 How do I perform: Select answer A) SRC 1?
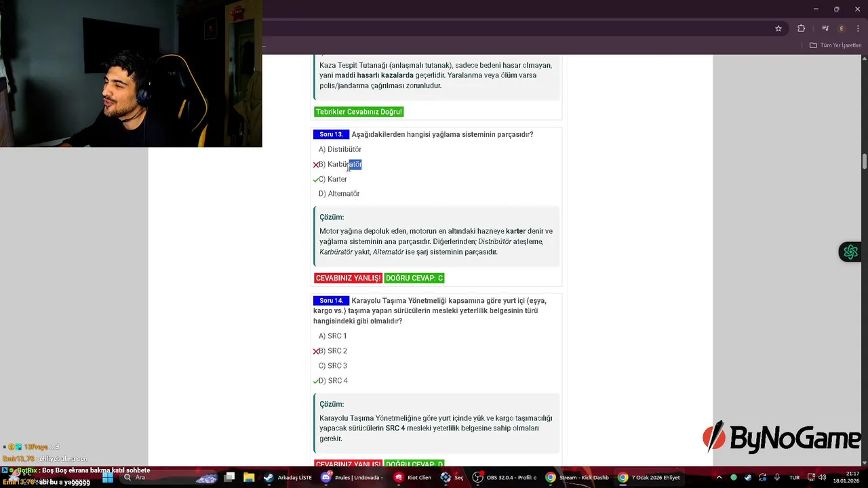click(332, 336)
